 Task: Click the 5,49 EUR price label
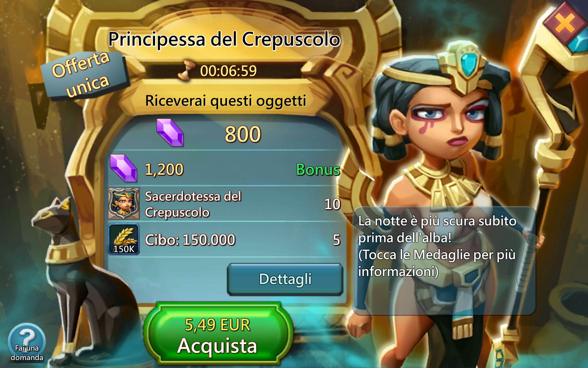(x=218, y=325)
